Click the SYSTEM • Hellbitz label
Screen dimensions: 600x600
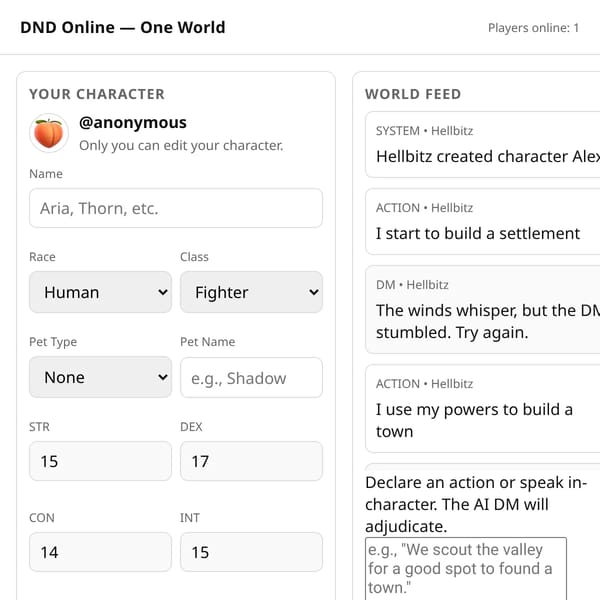pos(424,131)
